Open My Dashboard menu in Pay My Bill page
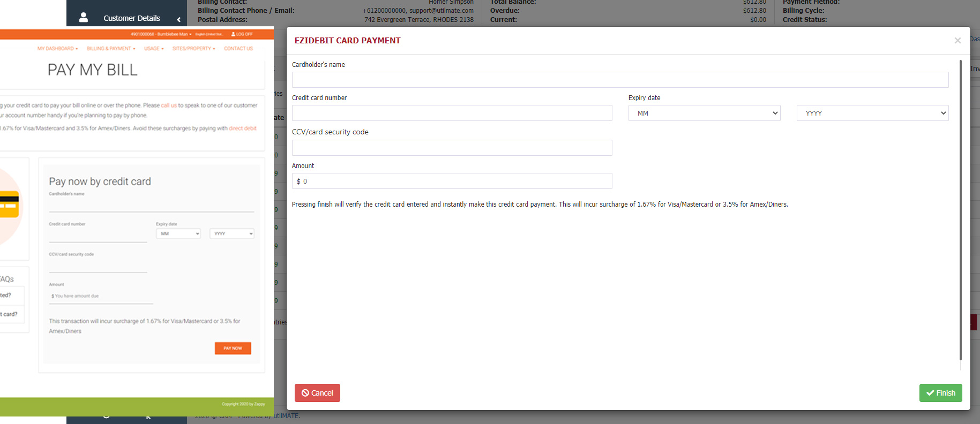The image size is (980, 424). pyautogui.click(x=57, y=49)
